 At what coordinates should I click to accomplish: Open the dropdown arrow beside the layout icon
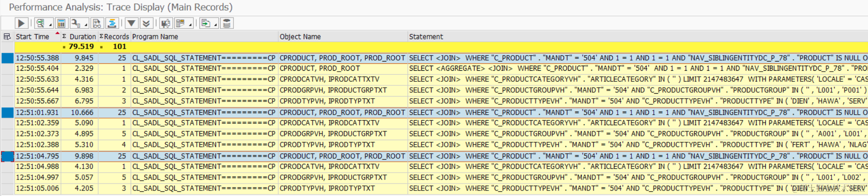point(190,25)
